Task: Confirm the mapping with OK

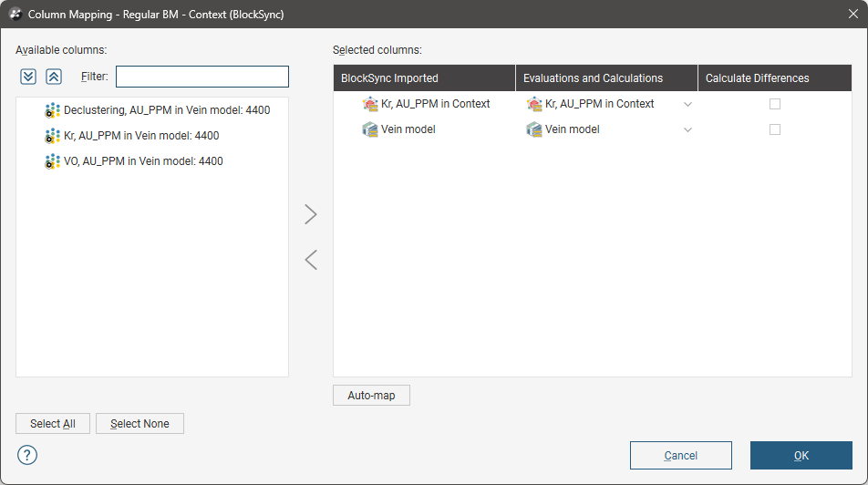Action: click(x=801, y=456)
